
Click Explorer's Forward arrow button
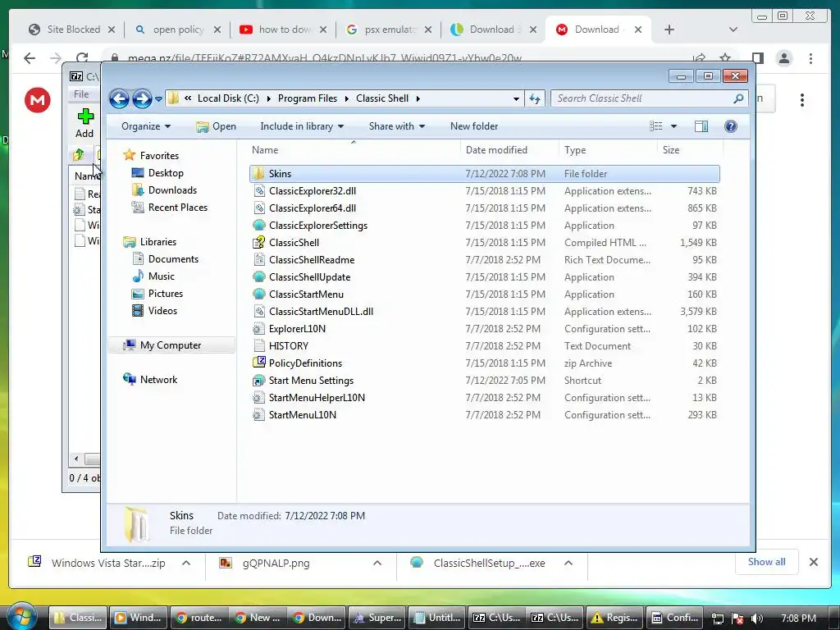point(142,98)
